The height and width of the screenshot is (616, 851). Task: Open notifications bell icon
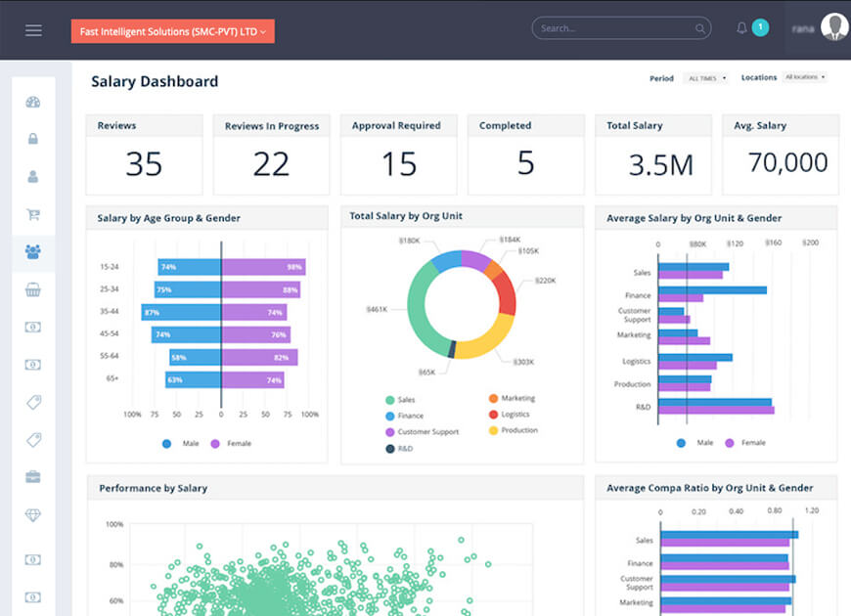pyautogui.click(x=741, y=28)
